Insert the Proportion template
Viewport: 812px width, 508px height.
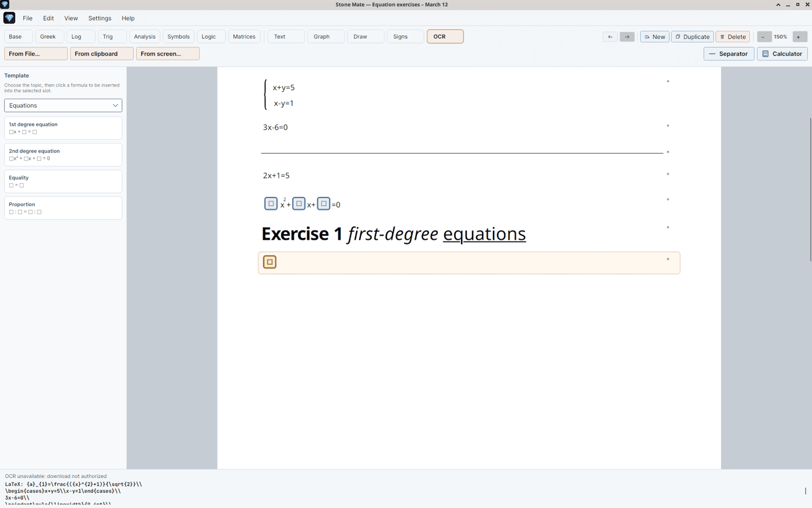tap(63, 208)
